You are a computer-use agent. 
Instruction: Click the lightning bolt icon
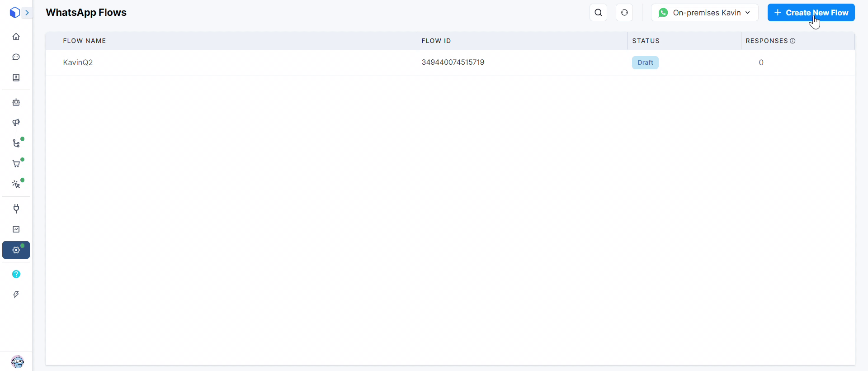(x=16, y=295)
